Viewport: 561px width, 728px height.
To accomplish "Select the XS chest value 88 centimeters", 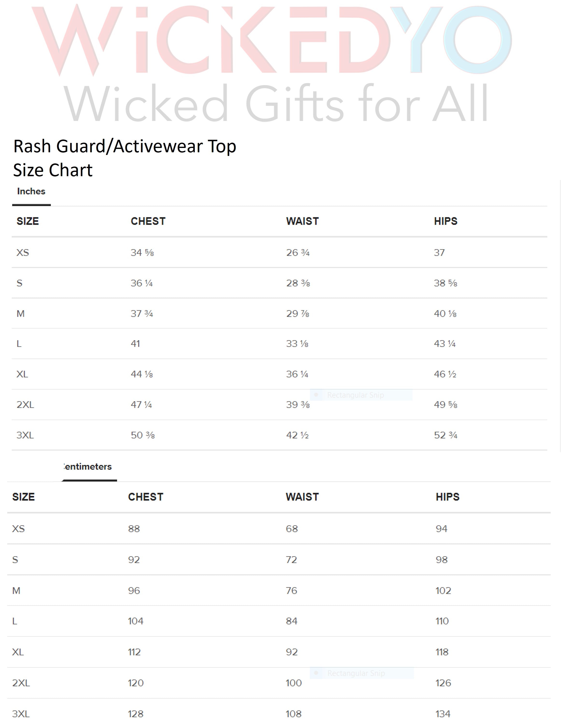I will pos(134,529).
